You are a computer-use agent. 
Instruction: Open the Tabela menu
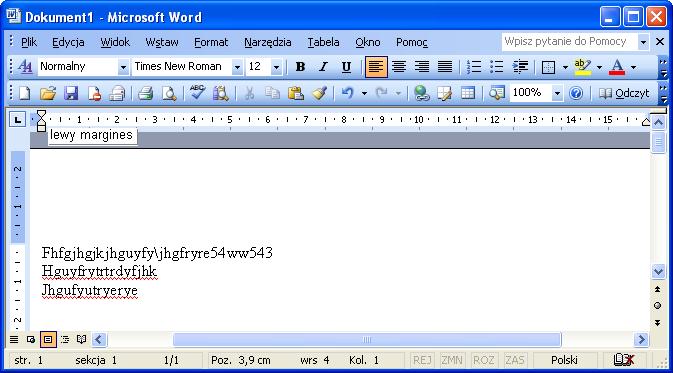pyautogui.click(x=323, y=42)
